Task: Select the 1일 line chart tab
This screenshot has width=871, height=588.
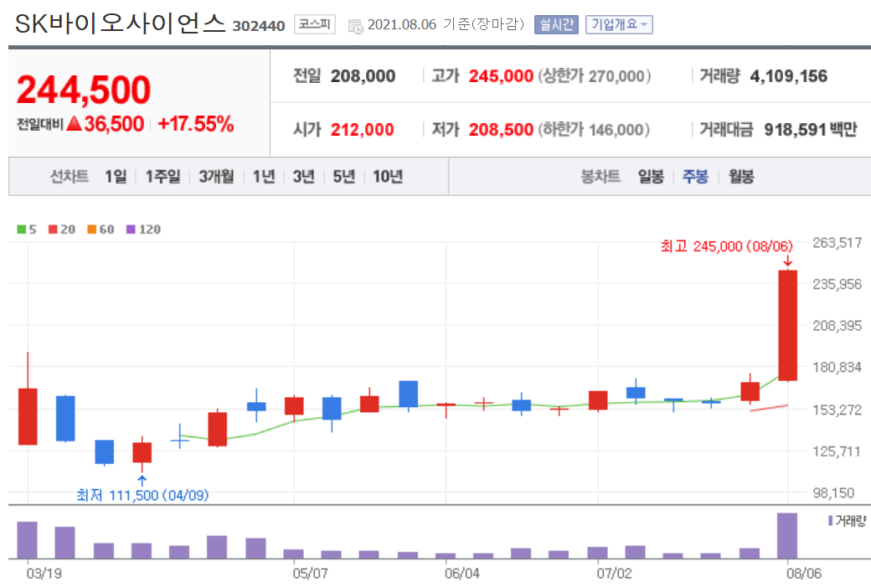Action: (x=116, y=177)
